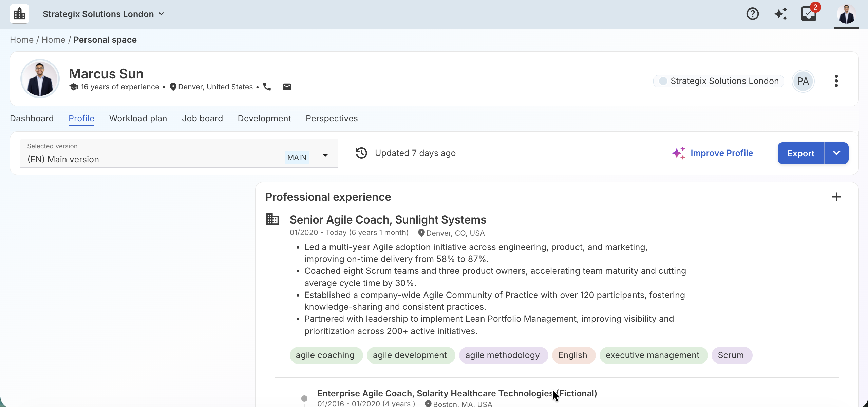Switch to the Workload plan tab
The width and height of the screenshot is (868, 407).
pos(138,118)
